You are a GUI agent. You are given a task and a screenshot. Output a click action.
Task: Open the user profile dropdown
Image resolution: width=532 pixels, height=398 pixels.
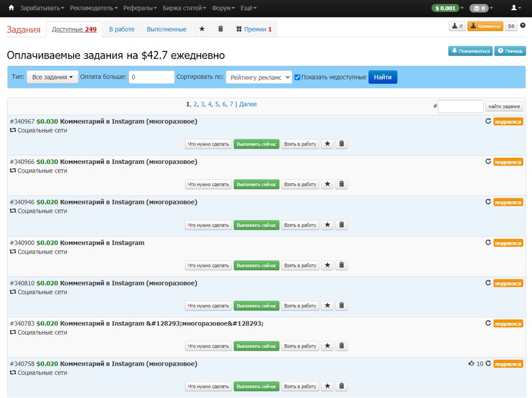pyautogui.click(x=516, y=8)
